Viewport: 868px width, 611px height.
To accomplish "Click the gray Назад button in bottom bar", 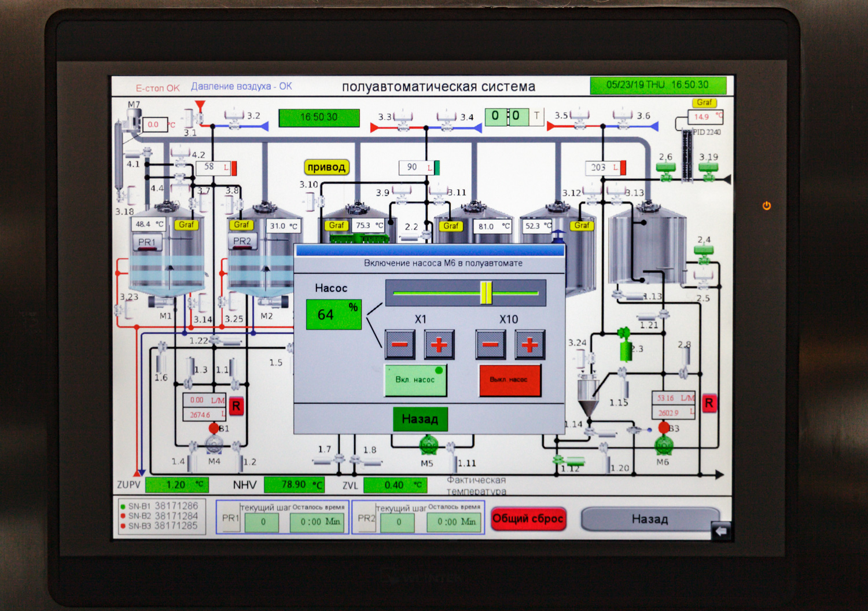I will (x=650, y=519).
